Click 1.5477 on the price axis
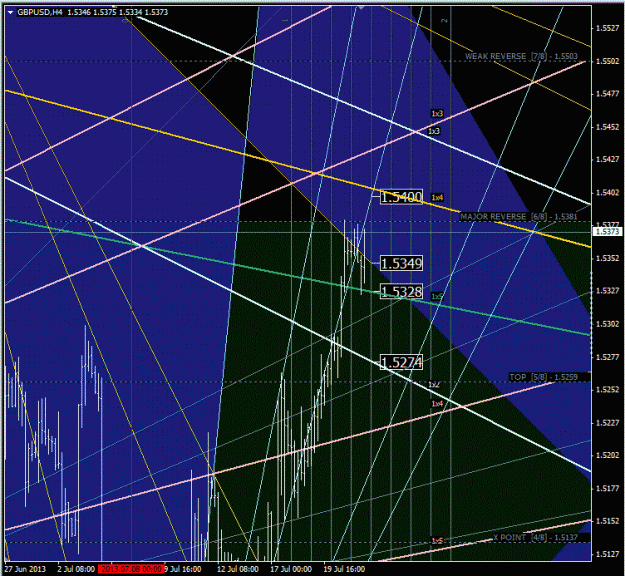 click(607, 94)
